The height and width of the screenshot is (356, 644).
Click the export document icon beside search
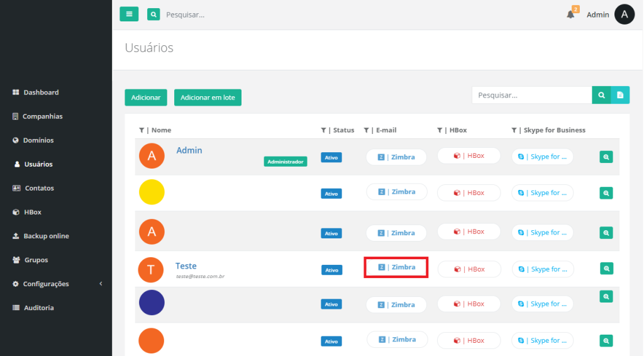pos(620,95)
